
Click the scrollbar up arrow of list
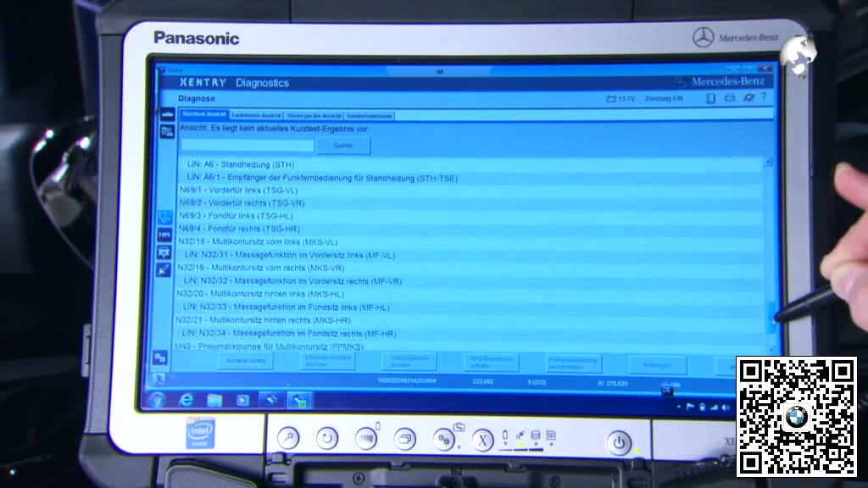pos(768,162)
